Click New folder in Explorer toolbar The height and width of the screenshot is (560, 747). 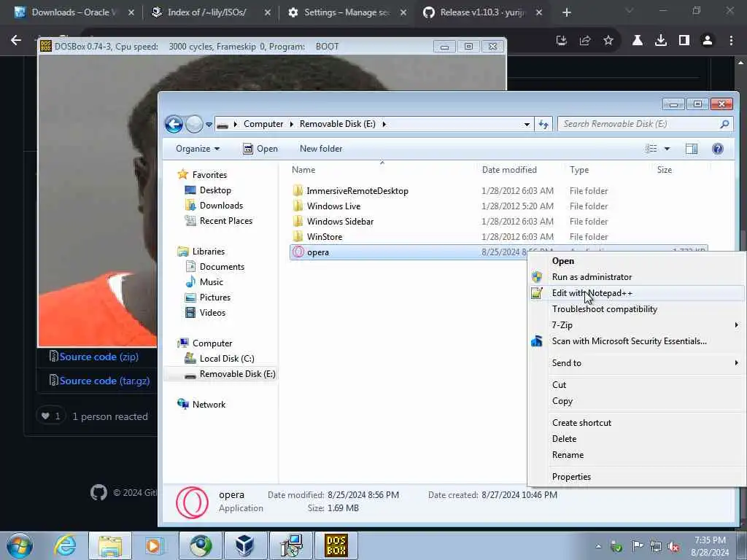[x=321, y=149]
